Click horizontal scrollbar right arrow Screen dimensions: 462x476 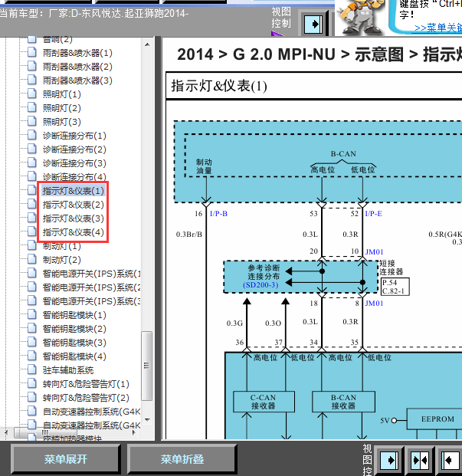pos(134,432)
